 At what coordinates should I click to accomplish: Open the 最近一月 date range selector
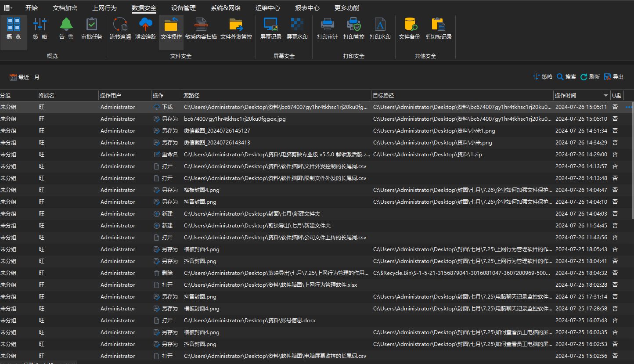(25, 77)
